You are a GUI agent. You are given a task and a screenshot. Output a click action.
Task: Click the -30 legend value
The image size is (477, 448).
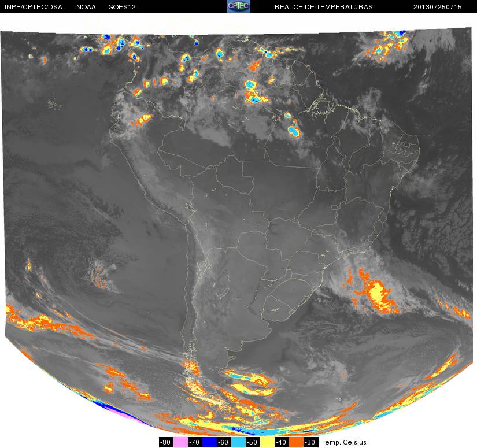(311, 442)
